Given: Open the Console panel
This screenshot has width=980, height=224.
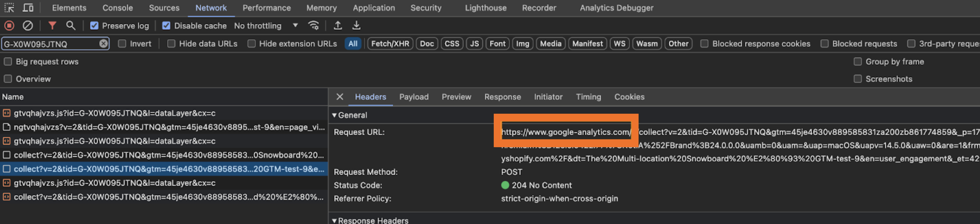Looking at the screenshot, I should tap(118, 8).
